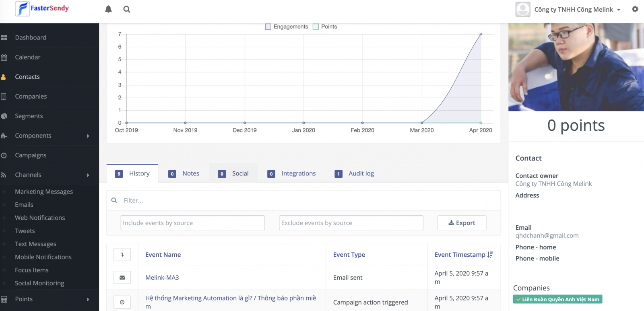Expand the Components sidebar submenu
The height and width of the screenshot is (311, 644).
[x=88, y=136]
